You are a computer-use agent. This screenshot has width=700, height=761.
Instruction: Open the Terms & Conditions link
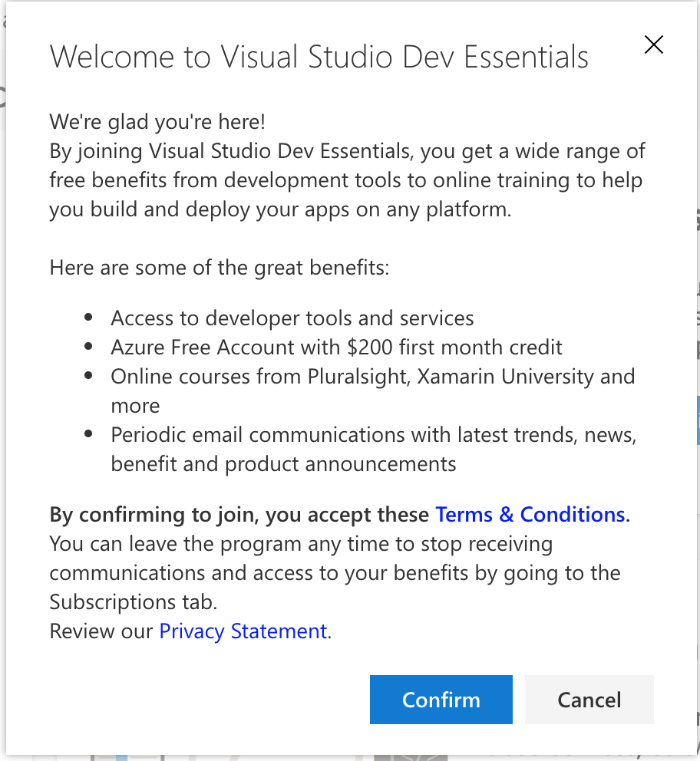(x=530, y=515)
